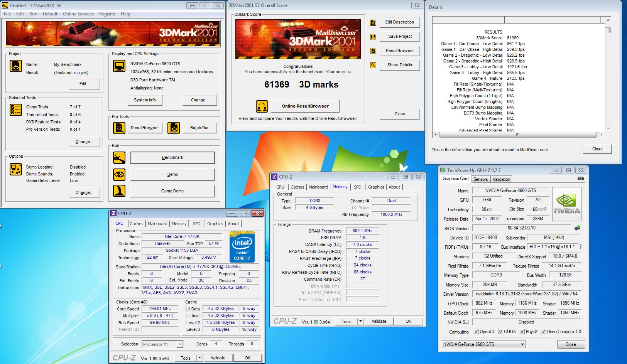Viewport: 627px width, 364px height.
Task: Click the Bus Interface question mark in GPU-Z
Action: (x=580, y=247)
